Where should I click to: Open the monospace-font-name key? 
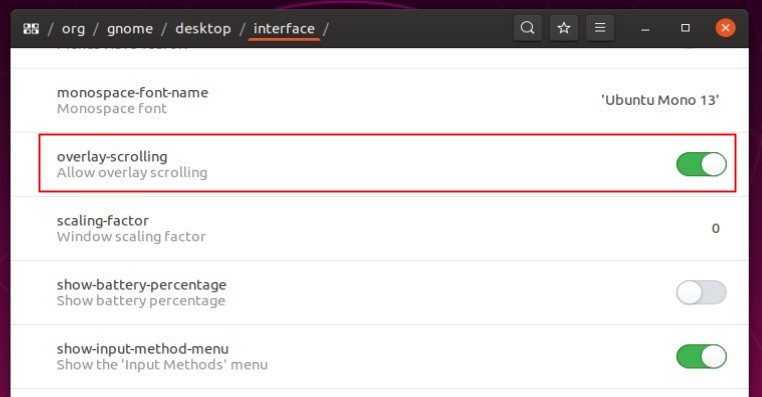(x=380, y=100)
